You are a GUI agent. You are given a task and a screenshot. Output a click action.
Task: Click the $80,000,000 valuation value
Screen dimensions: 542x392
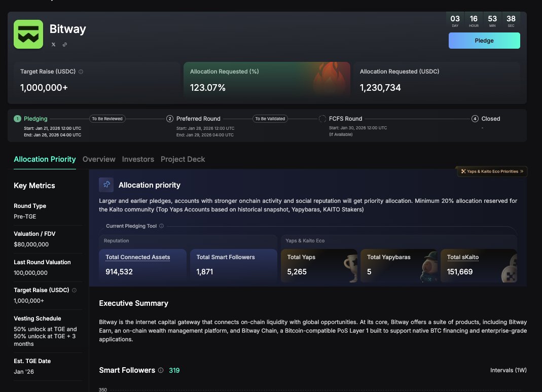(31, 244)
